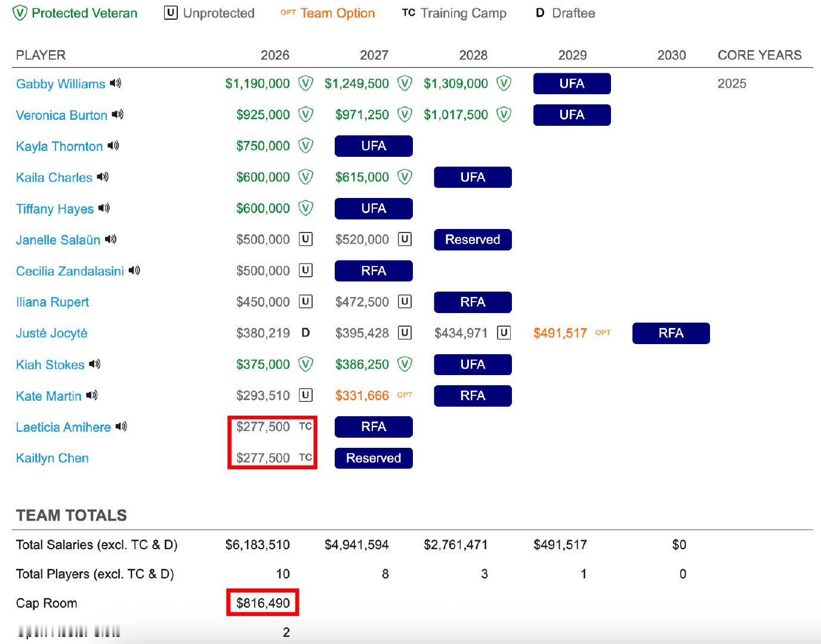
Task: Play pronunciation audio for Gabby Williams
Action: [x=116, y=83]
